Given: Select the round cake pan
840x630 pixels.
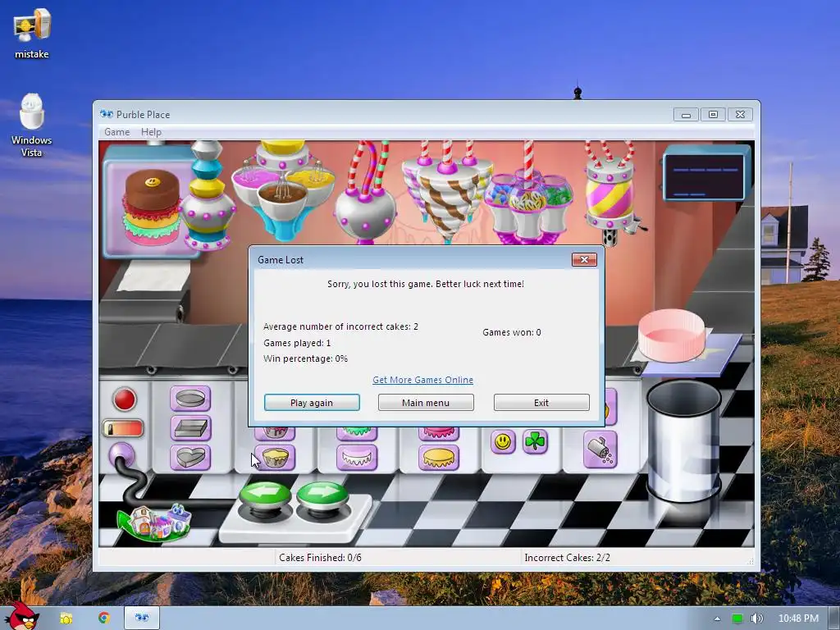Looking at the screenshot, I should click(x=190, y=399).
